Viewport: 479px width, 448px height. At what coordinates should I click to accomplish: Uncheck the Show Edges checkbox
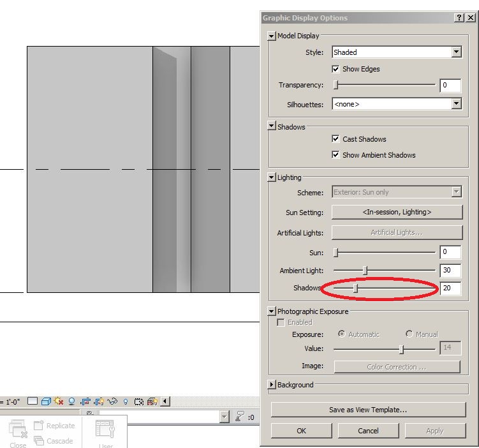coord(335,69)
